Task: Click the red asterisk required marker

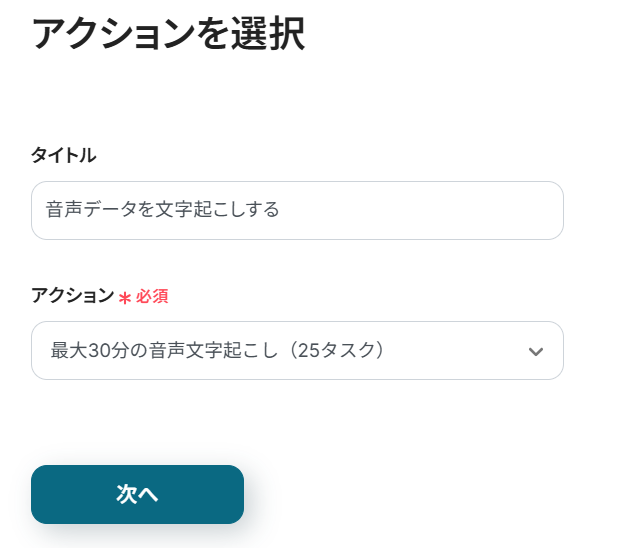Action: tap(125, 297)
